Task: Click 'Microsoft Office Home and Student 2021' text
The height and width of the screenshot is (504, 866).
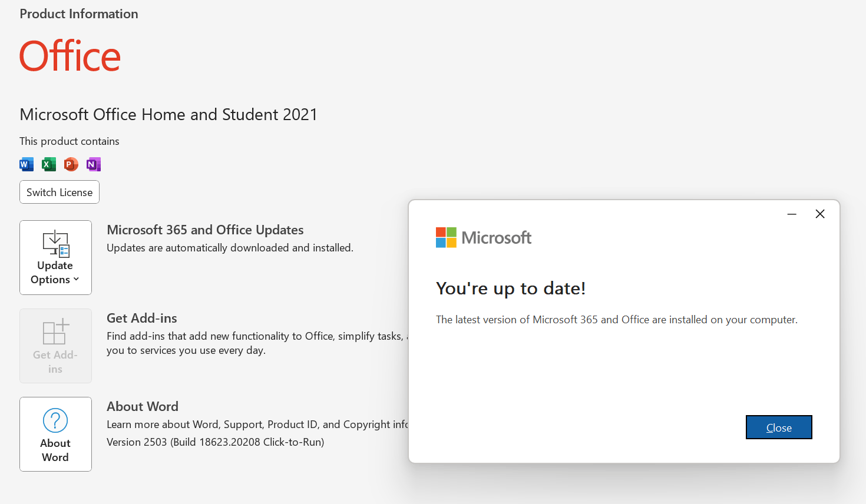Action: (168, 114)
